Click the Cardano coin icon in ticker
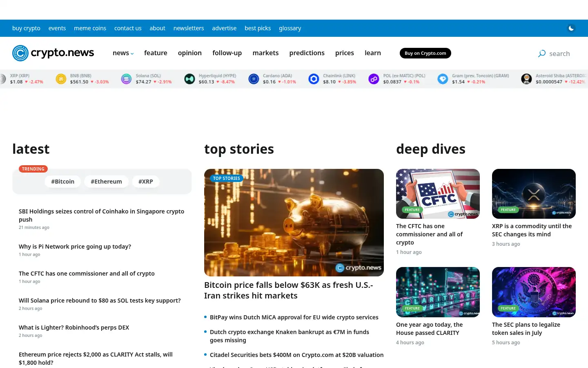Image resolution: width=588 pixels, height=368 pixels. [x=254, y=79]
